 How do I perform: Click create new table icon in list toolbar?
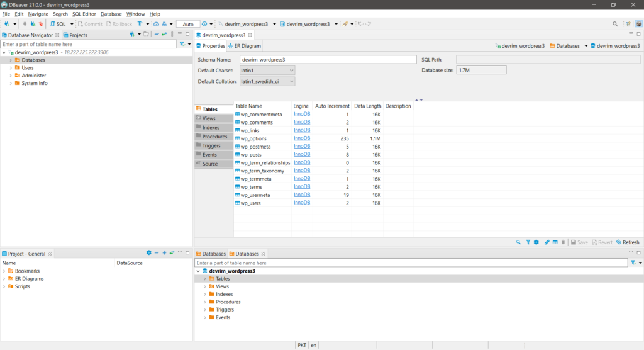(x=555, y=242)
